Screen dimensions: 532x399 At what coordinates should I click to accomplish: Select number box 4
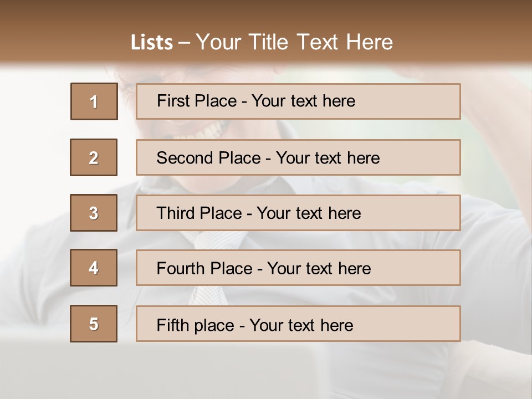pos(94,268)
